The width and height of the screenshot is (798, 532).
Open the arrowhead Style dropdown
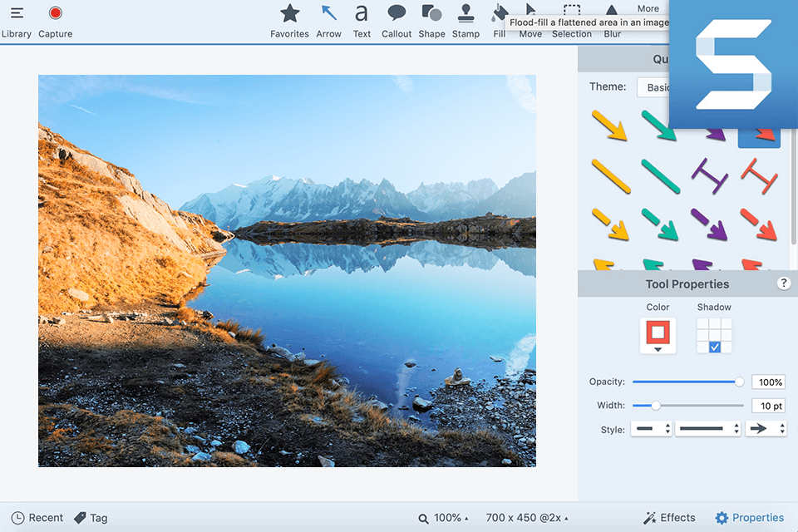coord(765,429)
